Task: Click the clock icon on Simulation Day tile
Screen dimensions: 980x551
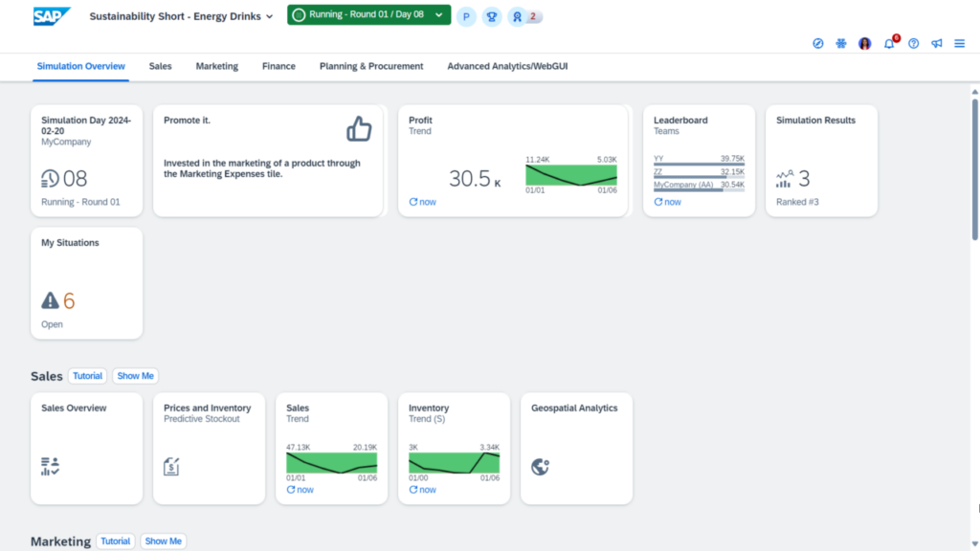Action: [x=50, y=179]
